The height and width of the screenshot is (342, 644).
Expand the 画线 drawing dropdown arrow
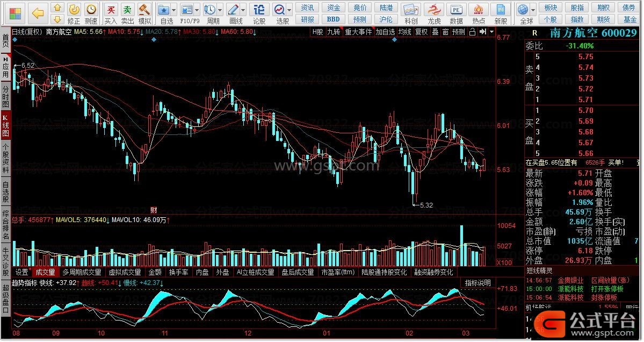[243, 10]
